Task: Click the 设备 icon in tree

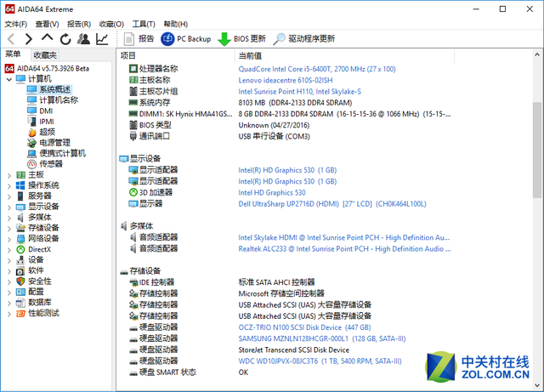Action: pyautogui.click(x=20, y=260)
